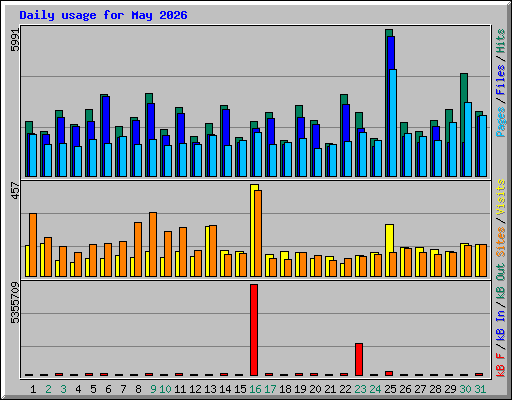Viewport: 512px width, 400px height.
Task: Click day label 30 on x-axis
Action: click(x=465, y=389)
